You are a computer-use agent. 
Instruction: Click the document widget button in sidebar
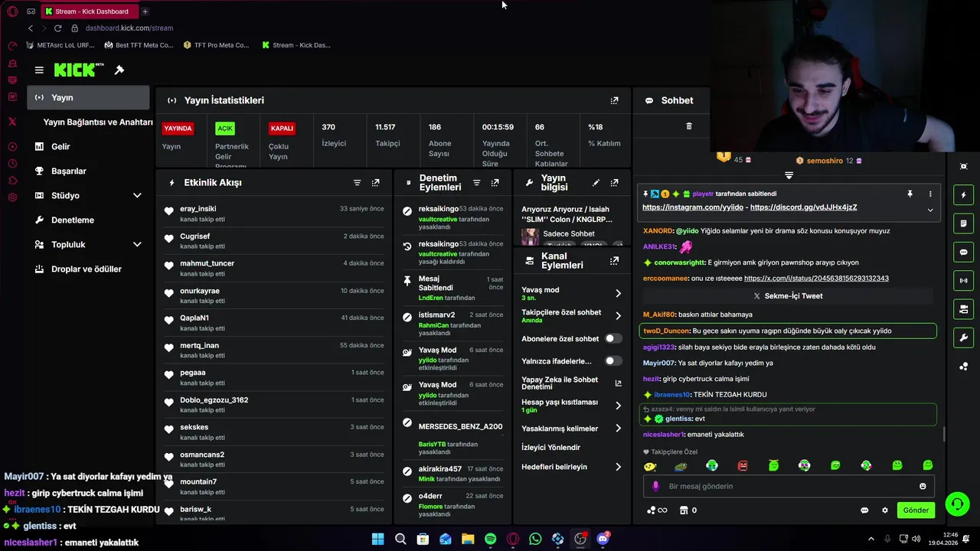pyautogui.click(x=963, y=223)
